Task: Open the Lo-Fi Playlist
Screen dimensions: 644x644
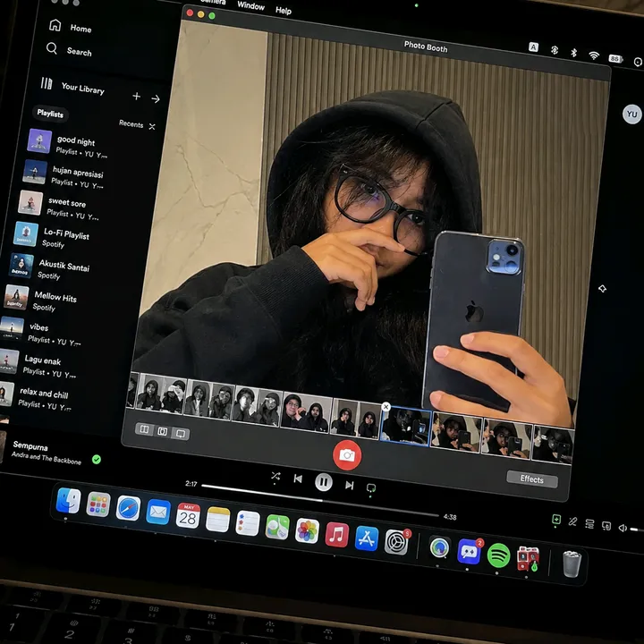Action: (52, 236)
